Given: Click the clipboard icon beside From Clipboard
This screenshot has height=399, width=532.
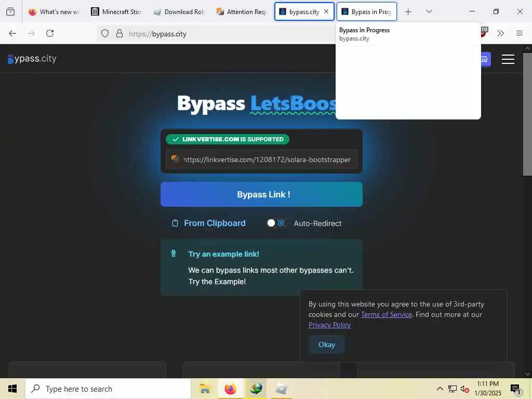Looking at the screenshot, I should [x=175, y=223].
